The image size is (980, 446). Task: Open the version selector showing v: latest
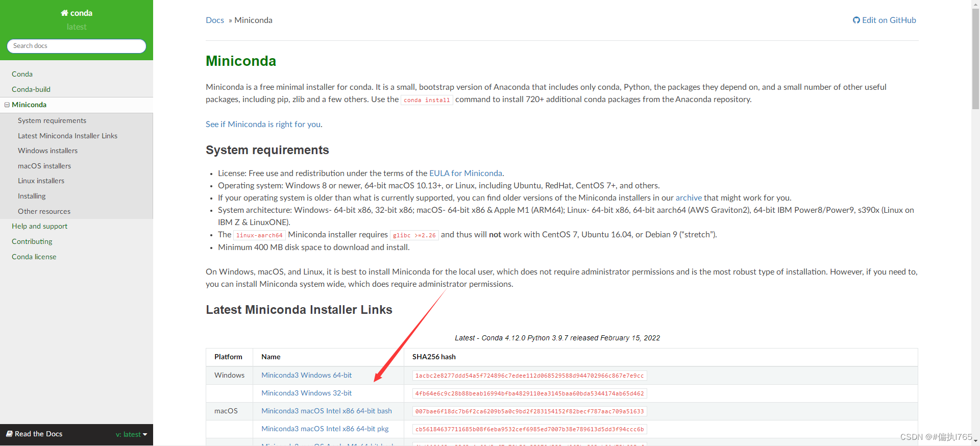(x=131, y=434)
